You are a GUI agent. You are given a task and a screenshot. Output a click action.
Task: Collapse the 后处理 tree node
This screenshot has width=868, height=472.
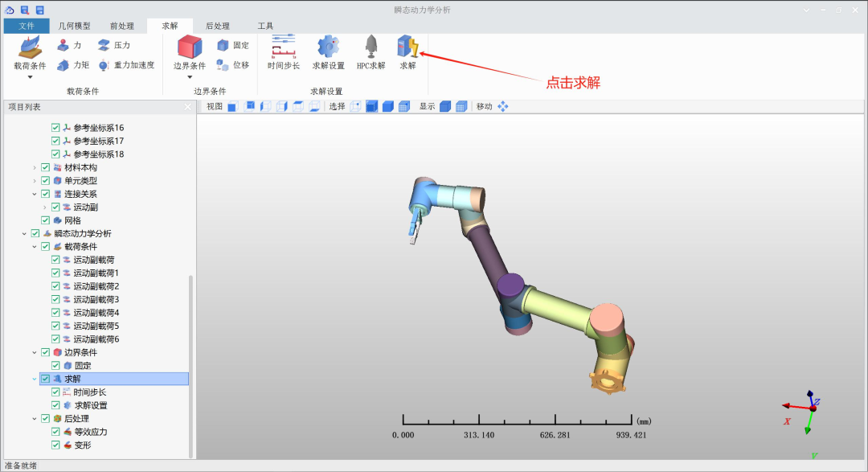click(x=35, y=419)
